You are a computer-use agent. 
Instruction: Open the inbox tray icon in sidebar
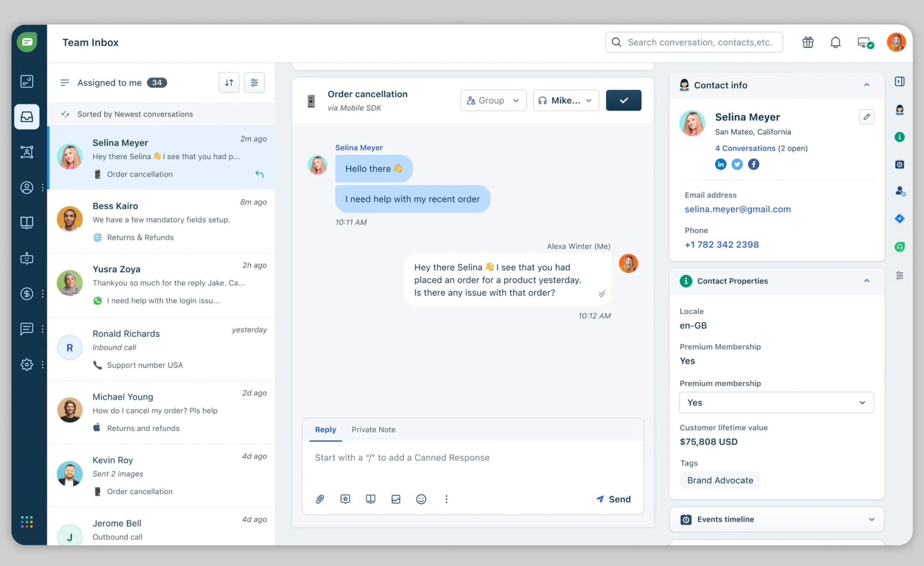click(x=27, y=117)
